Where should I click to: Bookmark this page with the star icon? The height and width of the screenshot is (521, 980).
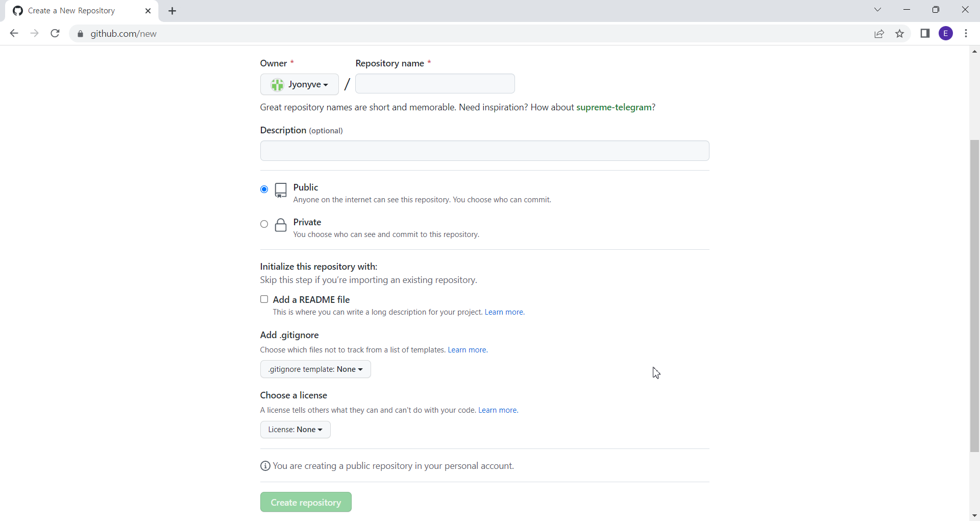[x=900, y=34]
